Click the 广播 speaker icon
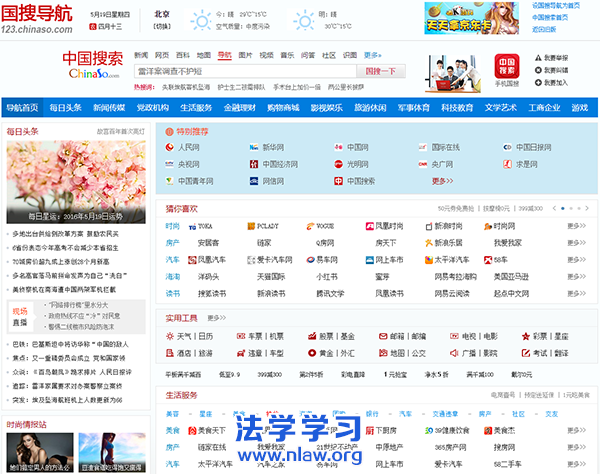600x474 pixels. pyautogui.click(x=454, y=353)
